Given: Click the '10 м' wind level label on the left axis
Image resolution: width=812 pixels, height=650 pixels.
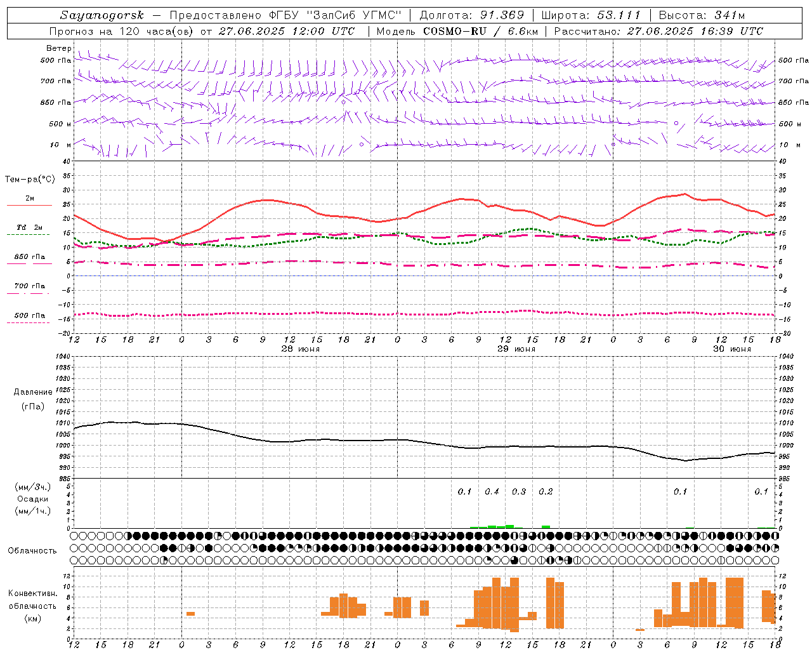Looking at the screenshot, I should click(x=60, y=145).
